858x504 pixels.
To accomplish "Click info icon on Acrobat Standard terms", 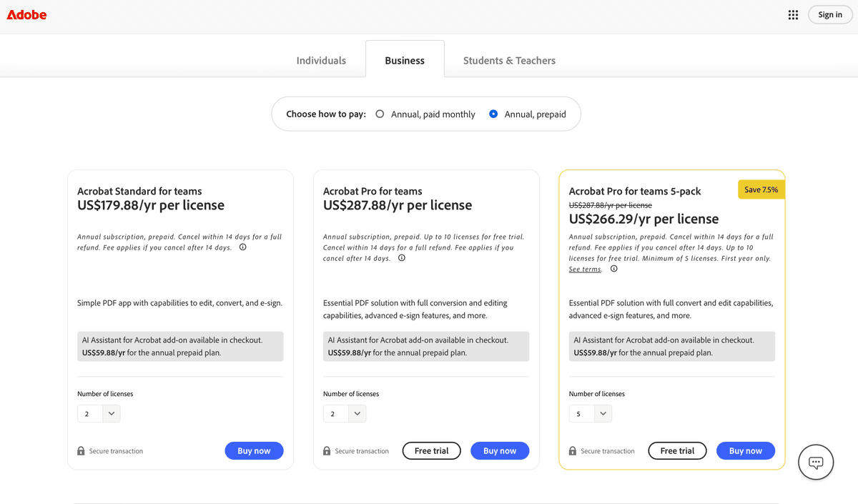I will (243, 247).
